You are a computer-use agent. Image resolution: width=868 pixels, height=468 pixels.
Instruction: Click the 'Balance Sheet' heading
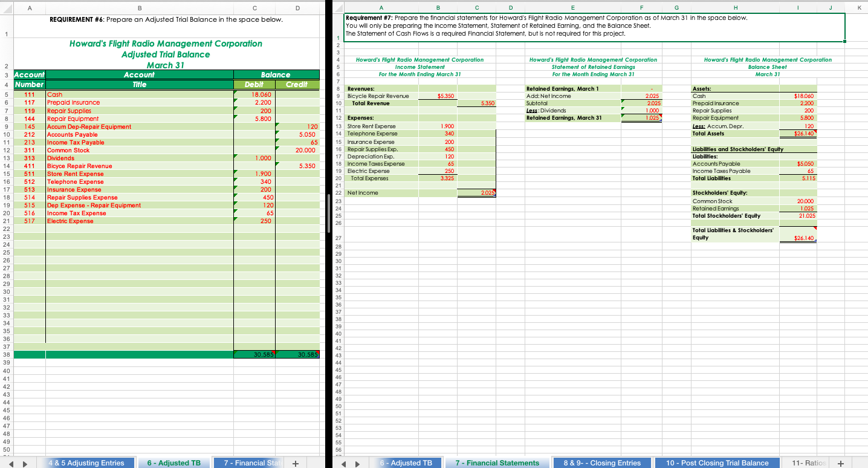(x=768, y=67)
